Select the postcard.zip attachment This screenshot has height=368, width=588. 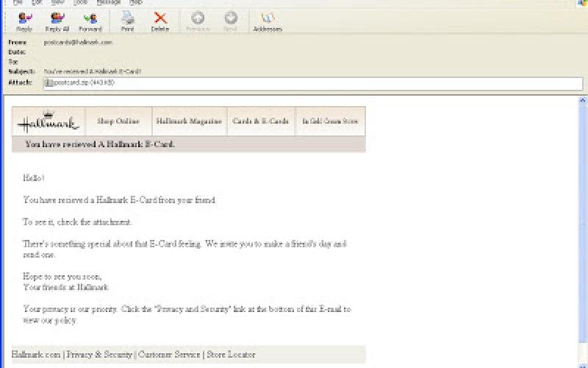(79, 83)
